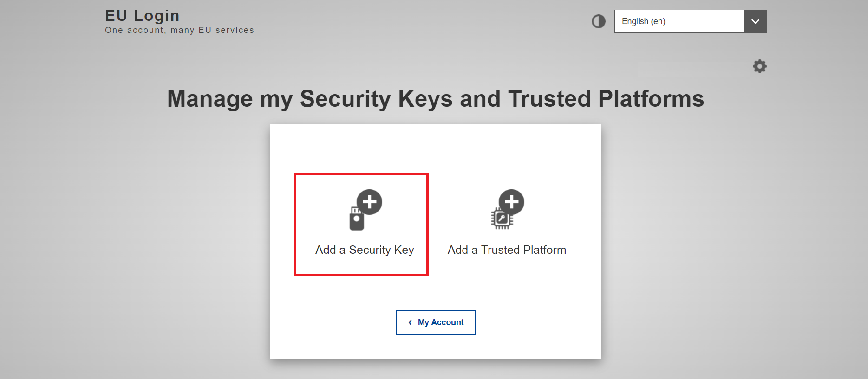Expand the language list with the chevron arrow
This screenshot has height=379, width=868.
[755, 21]
